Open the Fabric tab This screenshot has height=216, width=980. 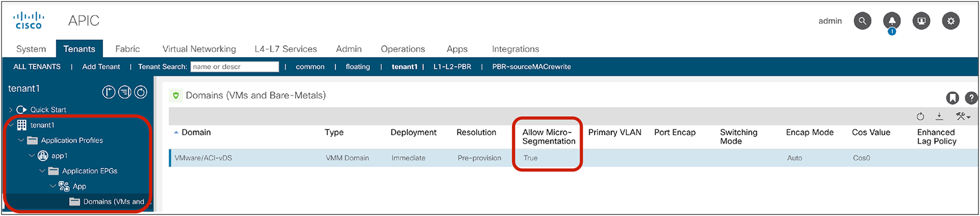pos(127,49)
